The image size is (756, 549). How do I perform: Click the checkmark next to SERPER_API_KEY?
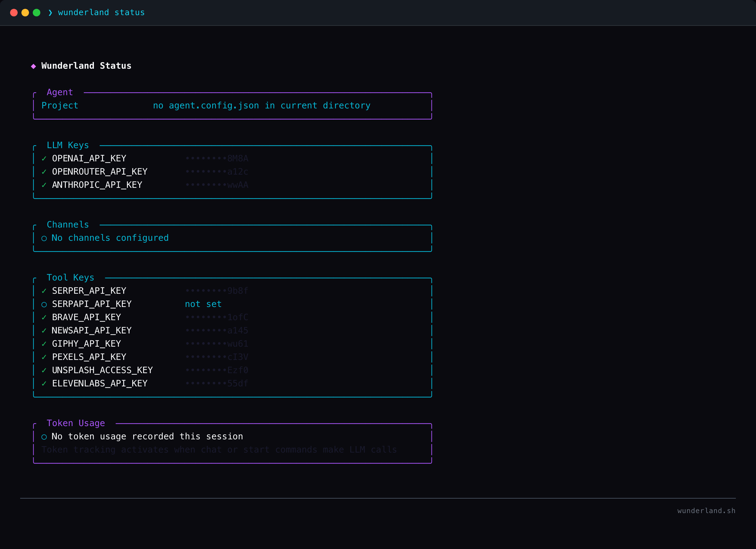tap(44, 291)
